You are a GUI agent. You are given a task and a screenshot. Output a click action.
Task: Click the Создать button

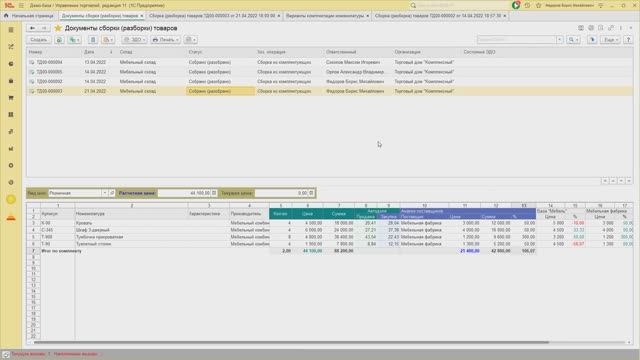[x=39, y=40]
